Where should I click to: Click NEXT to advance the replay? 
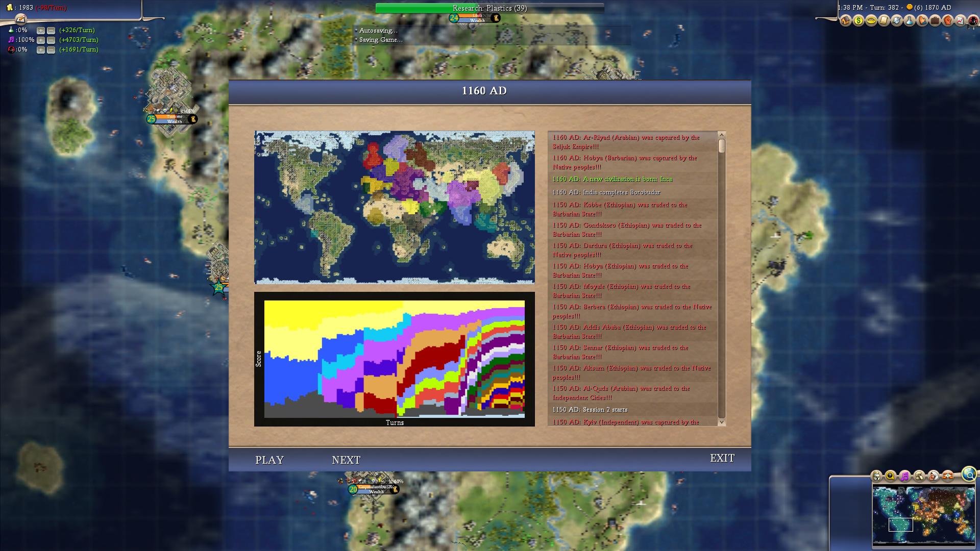point(346,460)
